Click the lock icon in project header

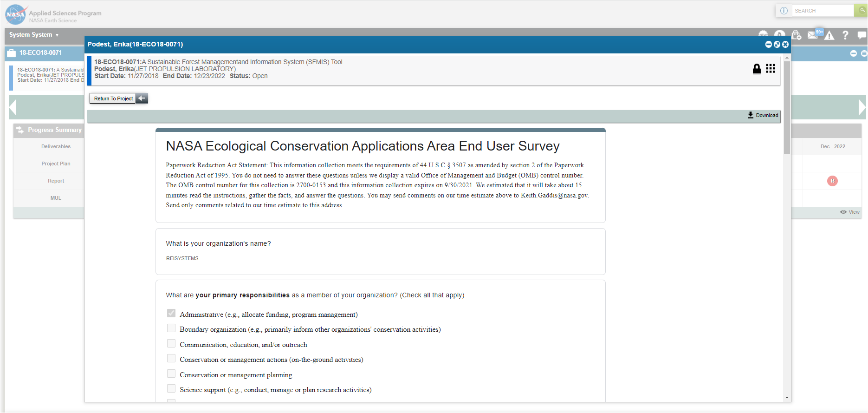757,69
